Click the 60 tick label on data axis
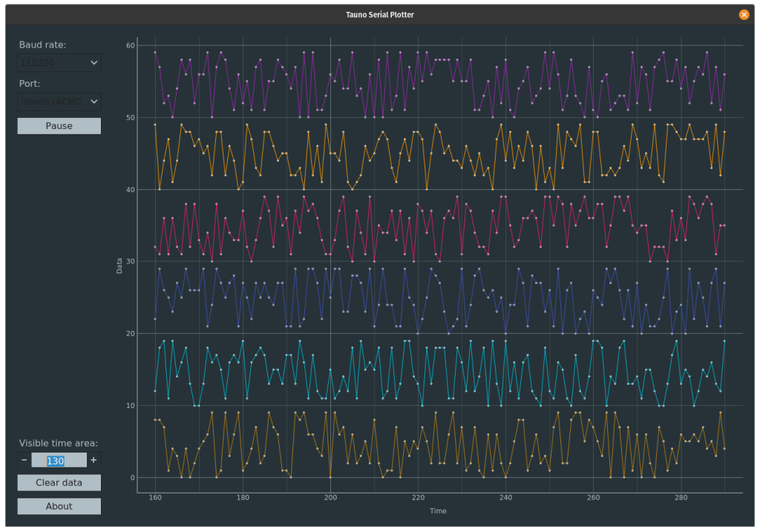The height and width of the screenshot is (532, 760). click(x=130, y=46)
